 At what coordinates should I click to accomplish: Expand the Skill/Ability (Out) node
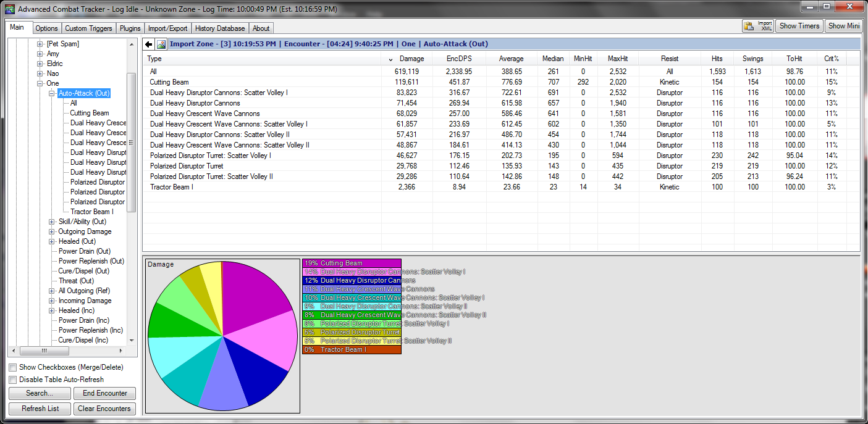52,222
